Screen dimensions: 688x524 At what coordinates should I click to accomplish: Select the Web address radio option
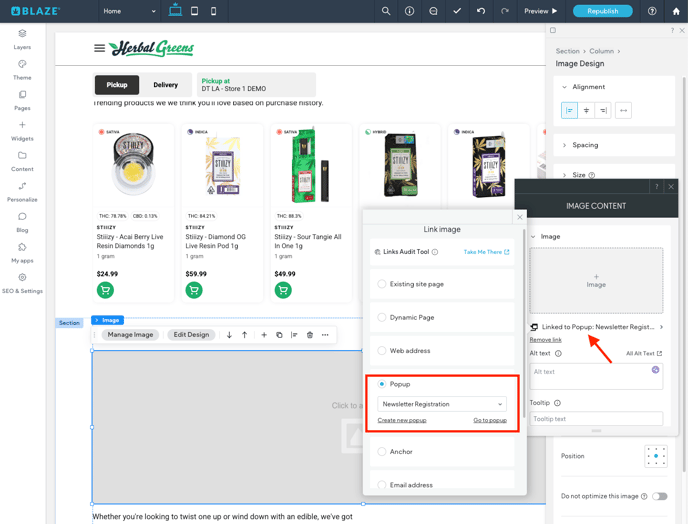click(382, 351)
